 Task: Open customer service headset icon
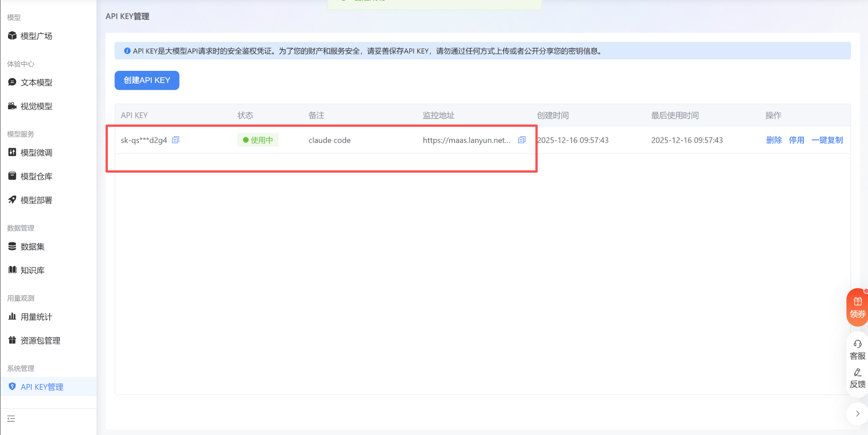click(857, 344)
